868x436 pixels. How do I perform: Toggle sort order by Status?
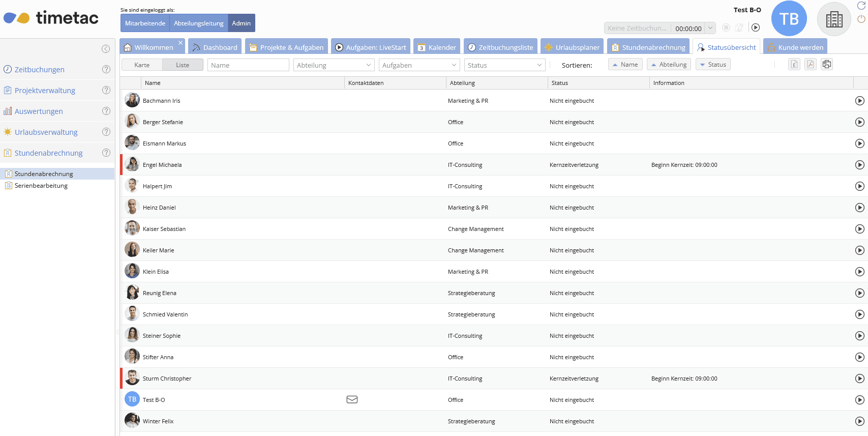(x=713, y=65)
